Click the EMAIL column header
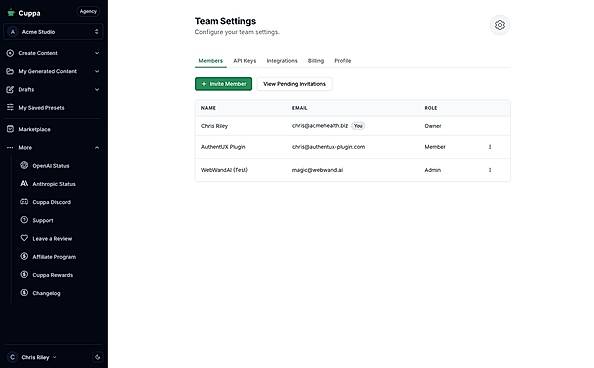This screenshot has height=368, width=594. tap(300, 108)
